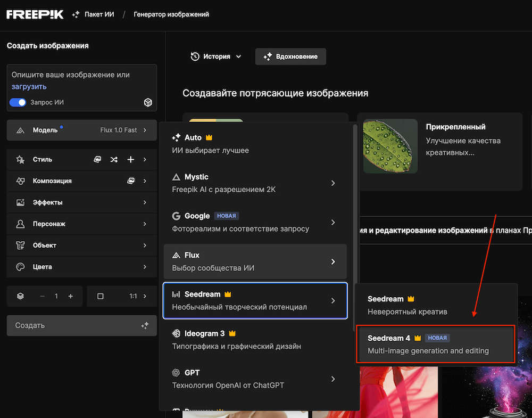Click the dice random prompt icon
532x418 pixels.
coord(148,102)
